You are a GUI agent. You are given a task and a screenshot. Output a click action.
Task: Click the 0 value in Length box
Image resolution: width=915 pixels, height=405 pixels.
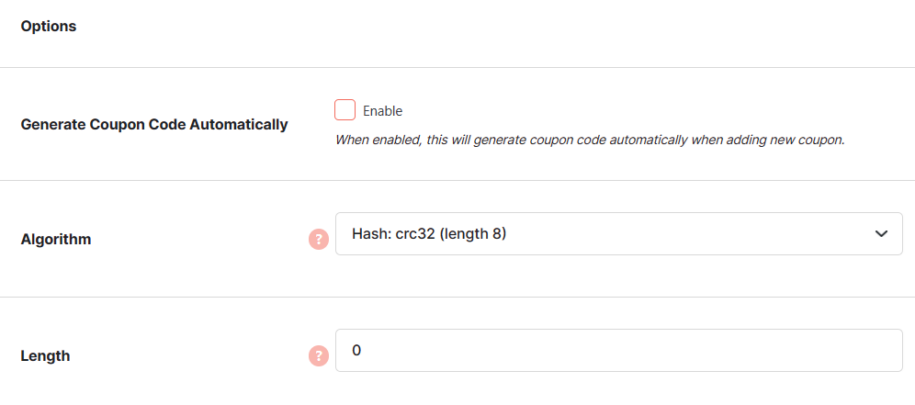tap(357, 351)
